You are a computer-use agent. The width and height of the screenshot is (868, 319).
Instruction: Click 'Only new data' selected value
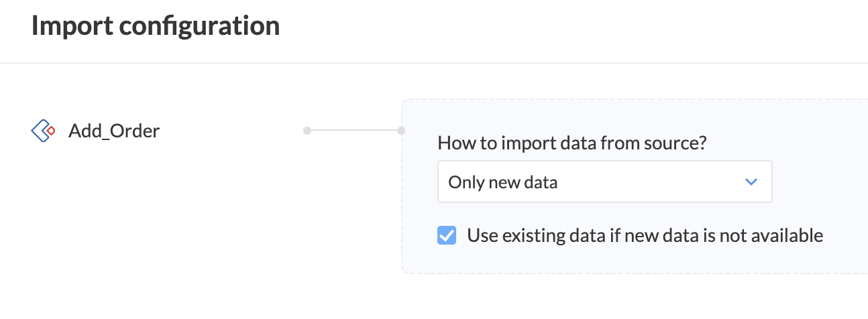(x=502, y=182)
